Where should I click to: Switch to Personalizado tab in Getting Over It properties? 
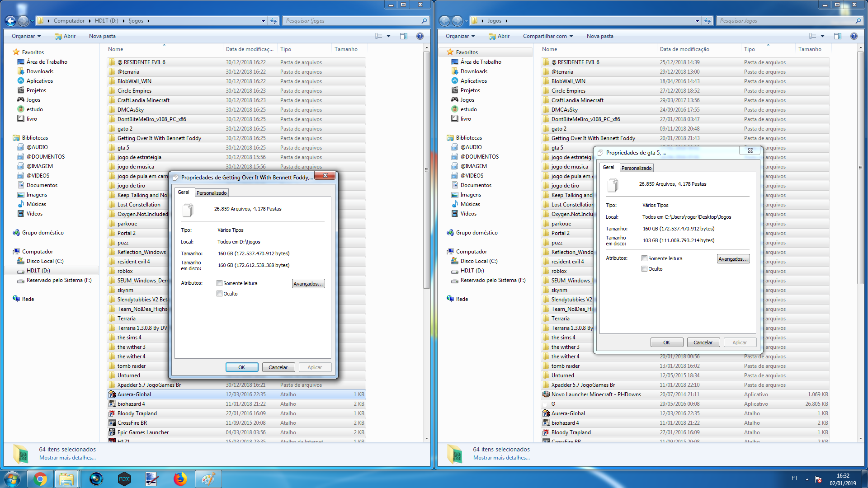[212, 193]
